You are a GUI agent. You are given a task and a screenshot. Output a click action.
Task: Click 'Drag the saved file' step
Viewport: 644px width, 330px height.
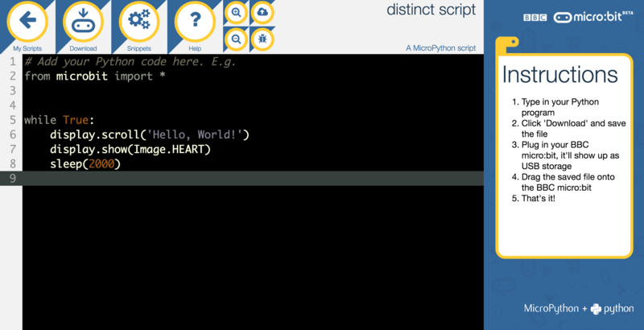click(568, 182)
